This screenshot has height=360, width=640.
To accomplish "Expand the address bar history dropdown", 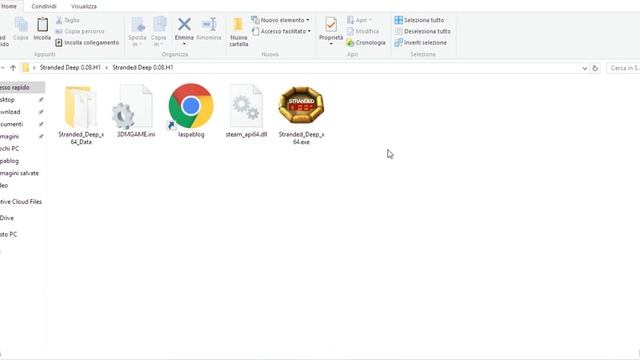I will click(x=584, y=68).
